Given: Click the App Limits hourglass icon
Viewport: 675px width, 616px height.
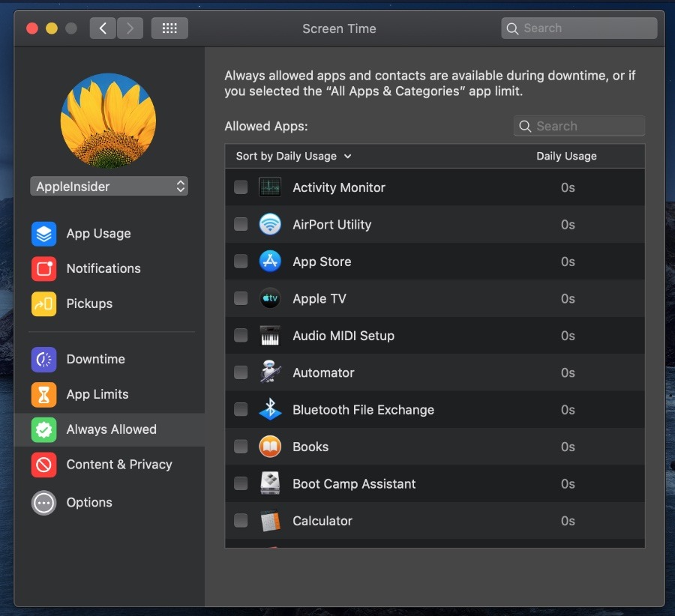Looking at the screenshot, I should pyautogui.click(x=44, y=394).
